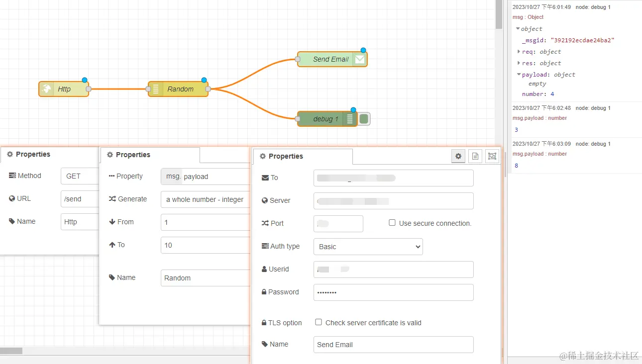The height and width of the screenshot is (364, 642).
Task: Click the globe icon on the Http node
Action: tap(47, 89)
